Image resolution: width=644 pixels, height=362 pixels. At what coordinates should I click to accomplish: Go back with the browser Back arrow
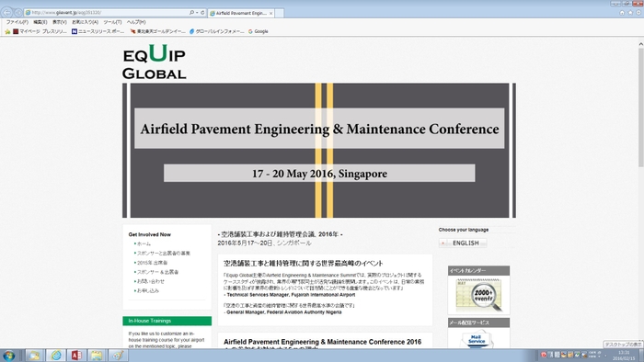pos(7,12)
